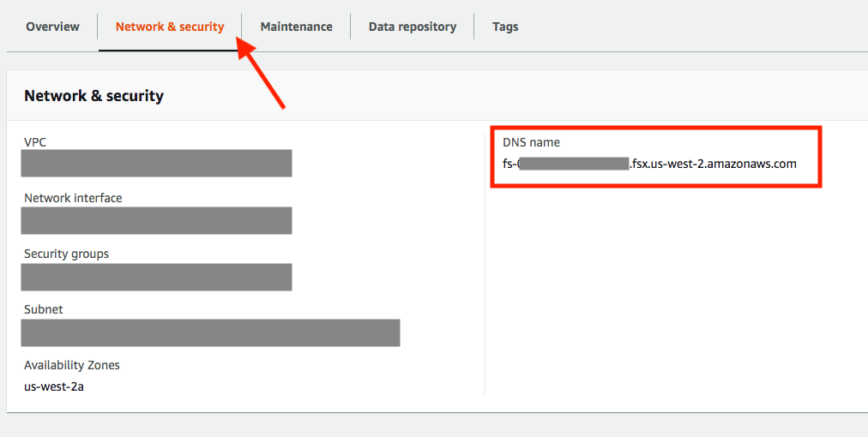The width and height of the screenshot is (868, 437).
Task: Select the us-west-2a availability zone text
Action: (x=54, y=386)
